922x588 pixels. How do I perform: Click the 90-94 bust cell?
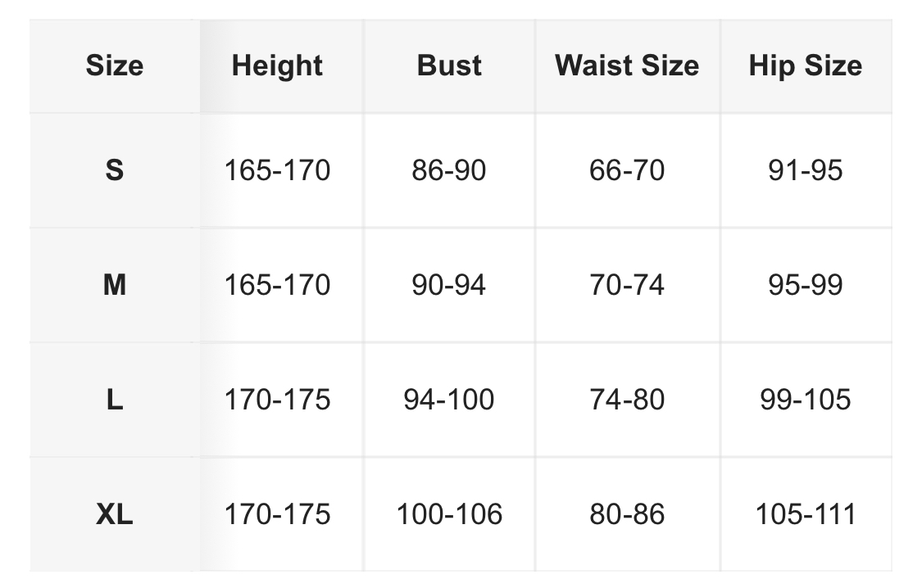(x=449, y=285)
